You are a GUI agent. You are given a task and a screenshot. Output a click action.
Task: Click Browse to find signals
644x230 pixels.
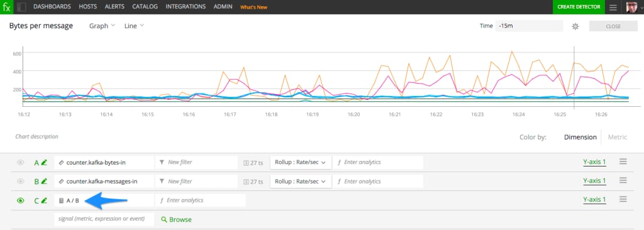click(176, 220)
